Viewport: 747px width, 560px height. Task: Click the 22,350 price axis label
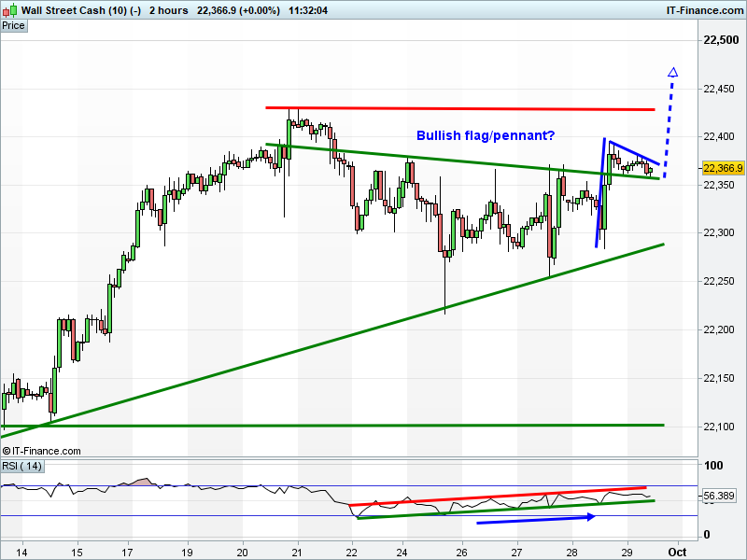point(718,185)
